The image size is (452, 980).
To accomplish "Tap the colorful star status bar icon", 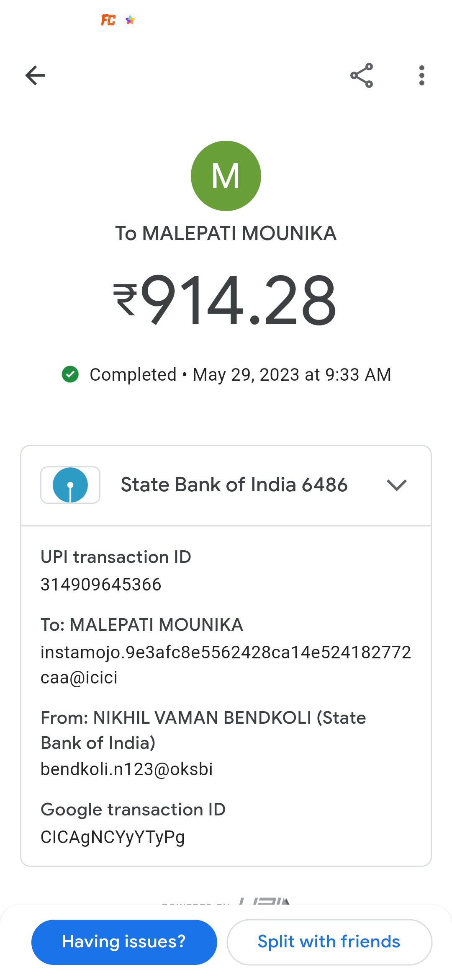I will point(130,20).
